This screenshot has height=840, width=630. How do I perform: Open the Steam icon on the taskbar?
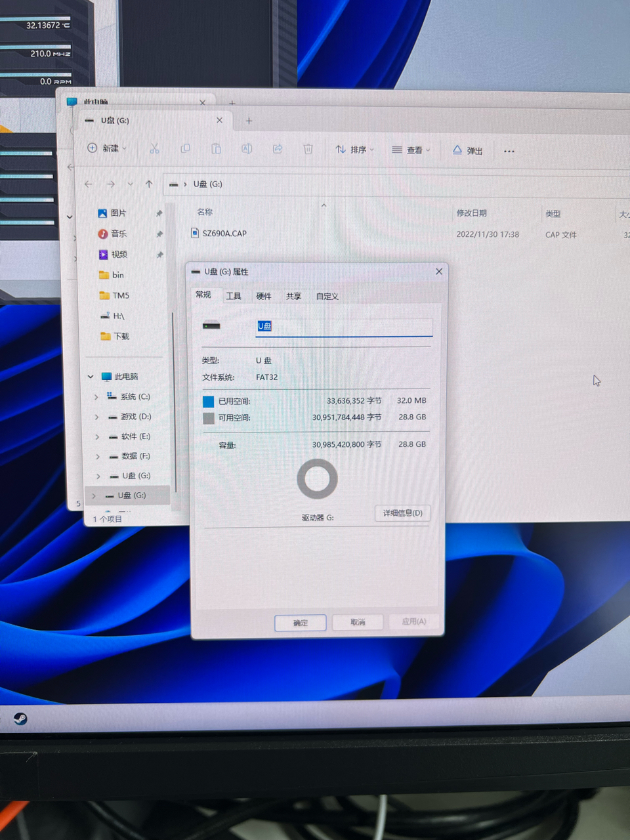click(20, 719)
